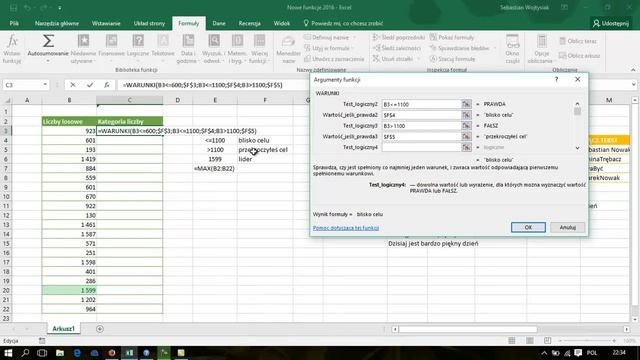Click Oblicz teraz

click(578, 41)
